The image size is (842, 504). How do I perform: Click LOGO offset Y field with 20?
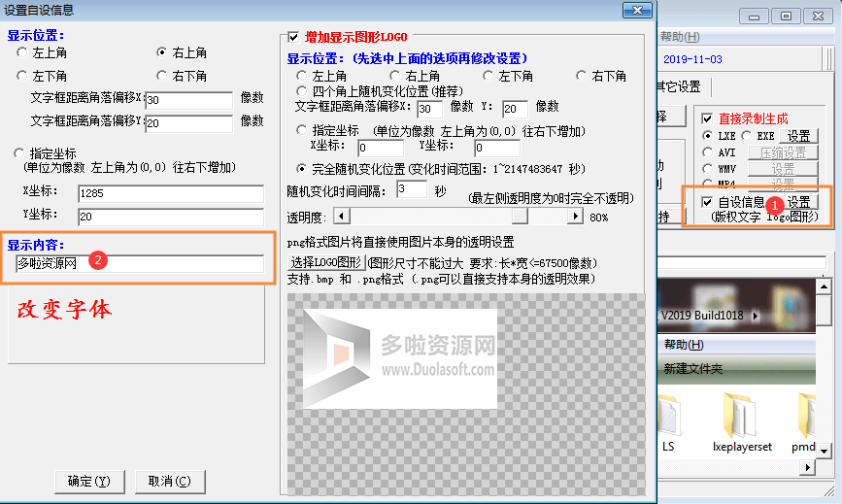(x=515, y=109)
